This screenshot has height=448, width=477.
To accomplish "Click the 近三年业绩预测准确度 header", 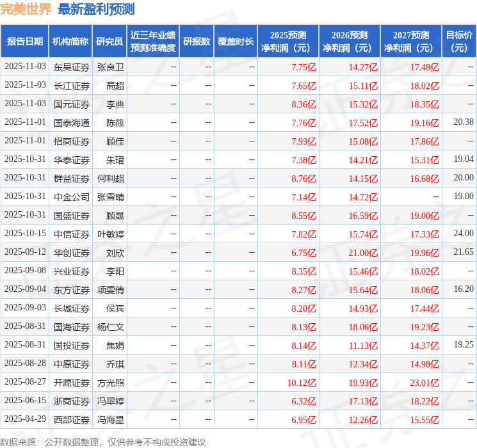I will [153, 42].
